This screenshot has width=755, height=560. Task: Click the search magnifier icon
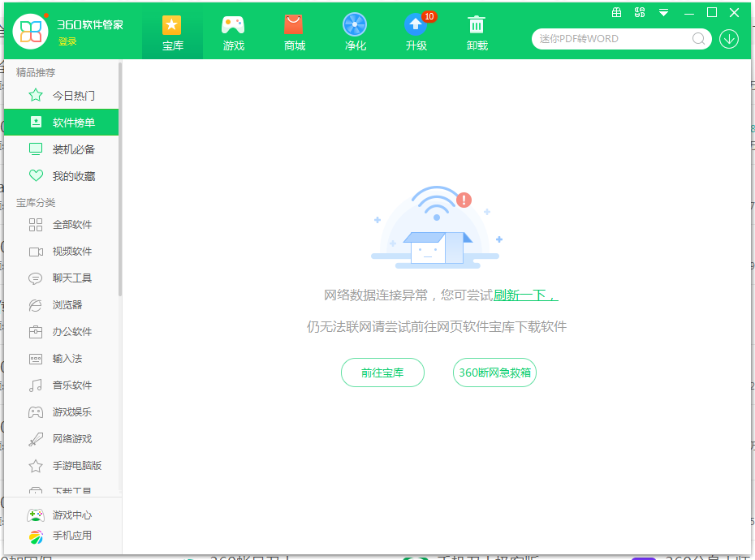coord(698,39)
